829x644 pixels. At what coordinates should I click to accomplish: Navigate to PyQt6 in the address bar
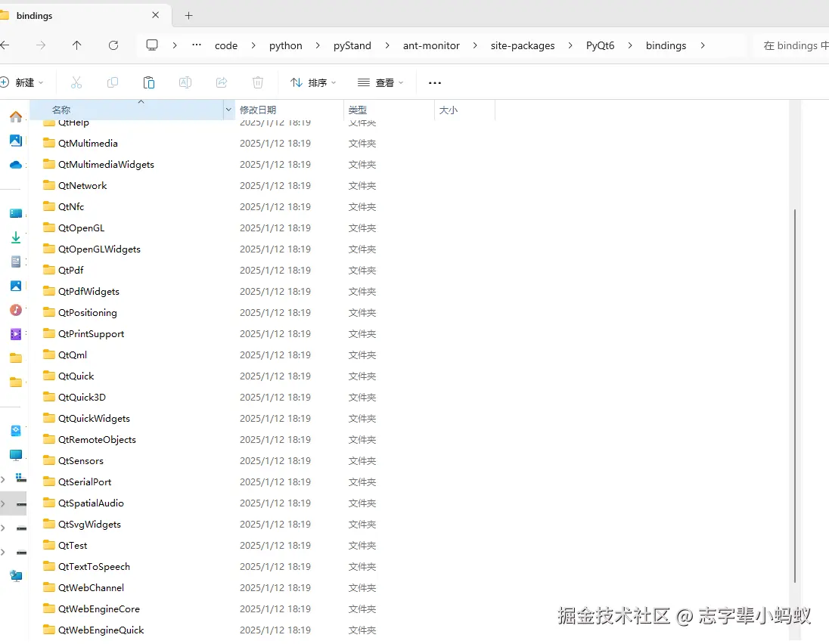600,46
